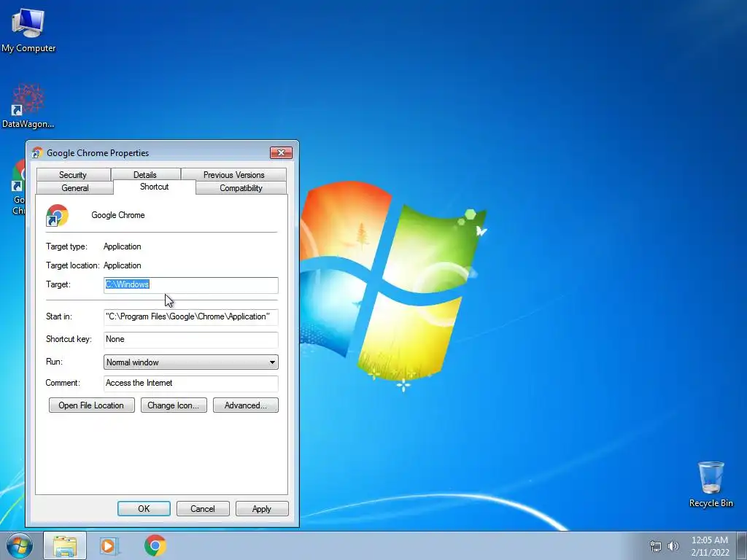
Task: Switch to the Details tab
Action: click(x=145, y=175)
